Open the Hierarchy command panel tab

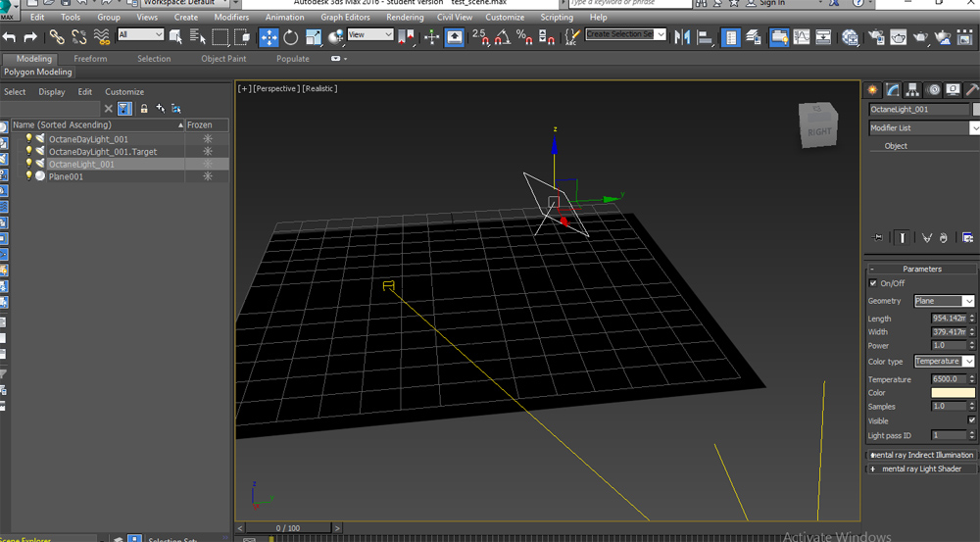click(912, 90)
